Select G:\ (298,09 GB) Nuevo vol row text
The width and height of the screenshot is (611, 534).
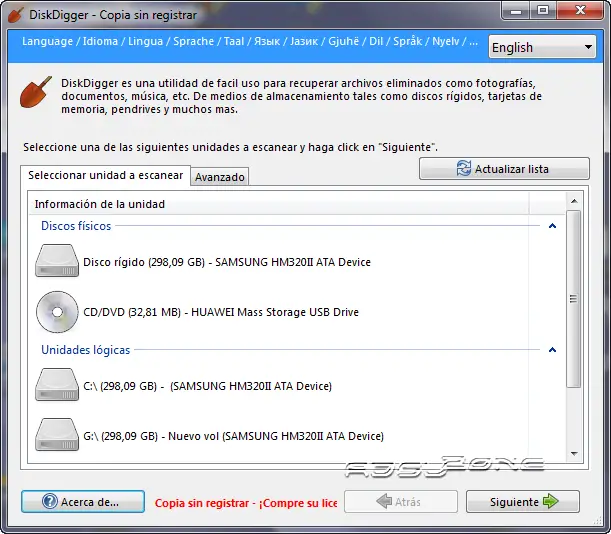[x=233, y=436]
